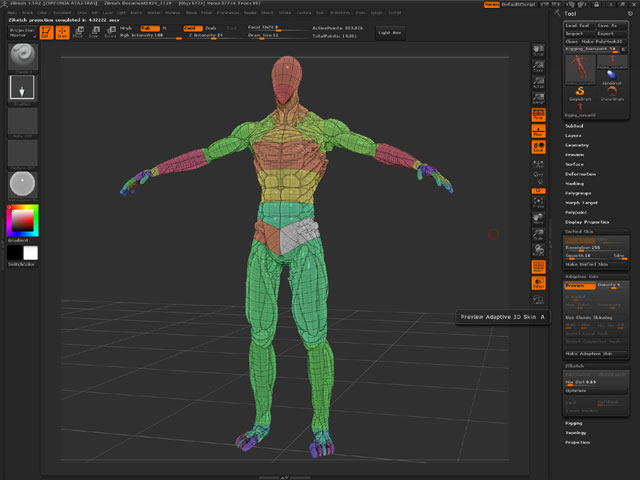Select the Draw mode icon
The width and height of the screenshot is (640, 480).
(62, 32)
